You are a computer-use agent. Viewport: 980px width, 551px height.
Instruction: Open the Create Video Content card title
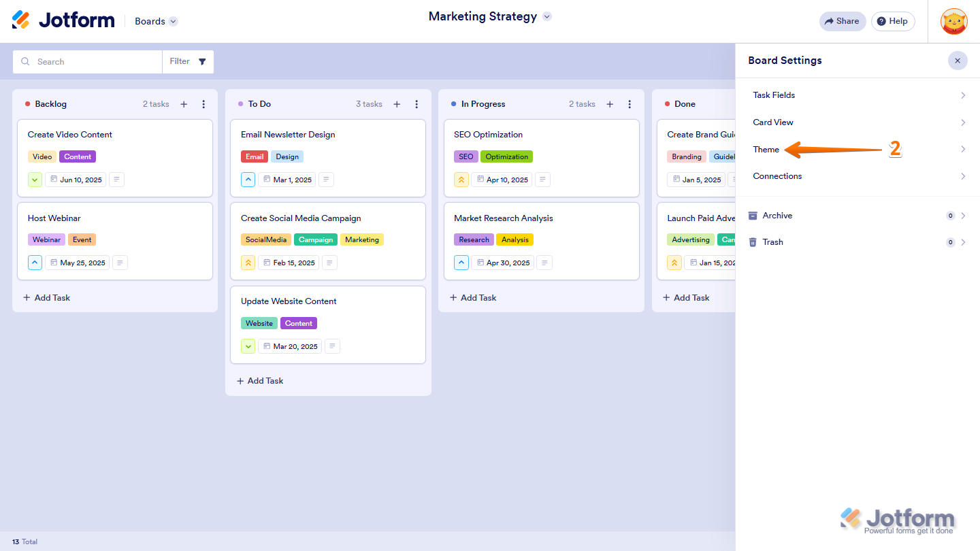tap(70, 135)
